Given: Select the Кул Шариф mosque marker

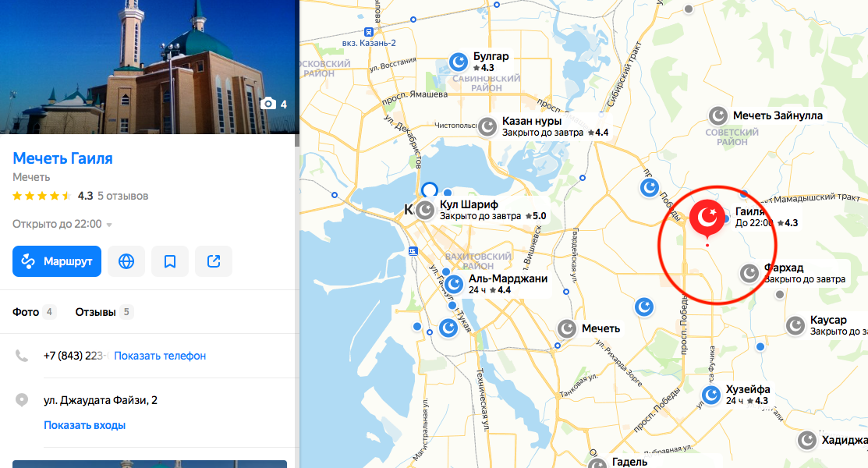Looking at the screenshot, I should tap(425, 211).
